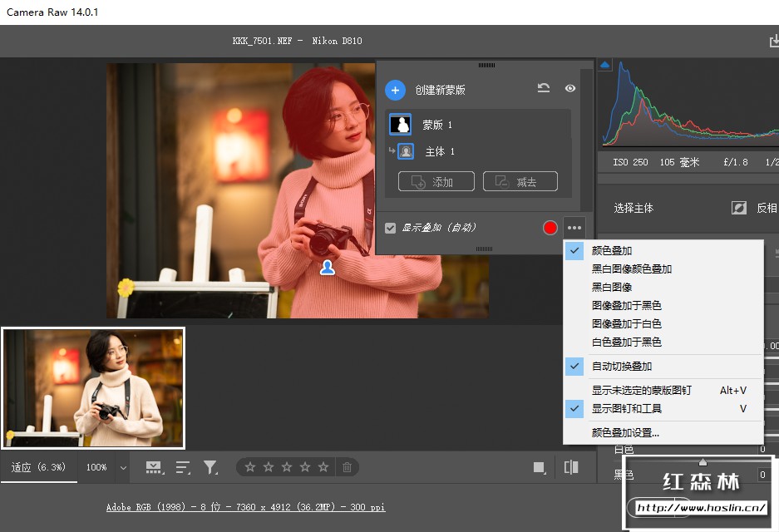This screenshot has height=532, width=779.
Task: Set rating to one star
Action: click(x=250, y=467)
